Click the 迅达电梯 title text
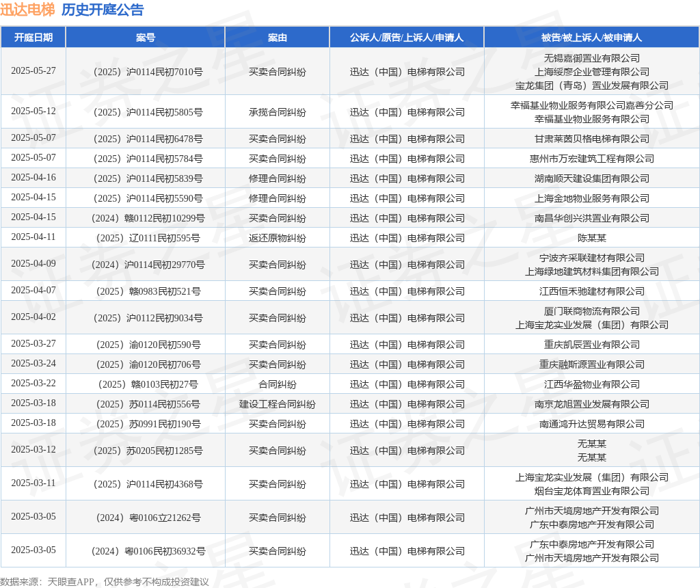The width and height of the screenshot is (700, 588). pos(27,10)
